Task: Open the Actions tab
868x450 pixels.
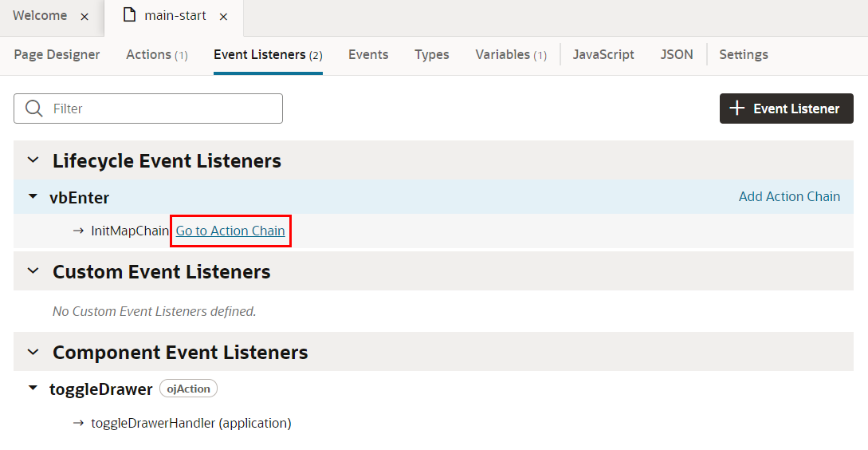Action: pos(156,54)
